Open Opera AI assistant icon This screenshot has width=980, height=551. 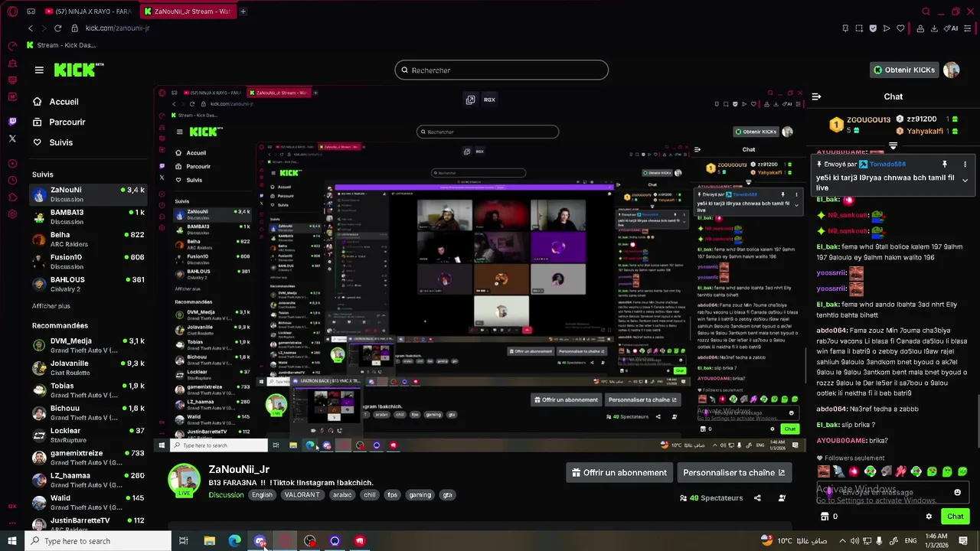pos(952,28)
